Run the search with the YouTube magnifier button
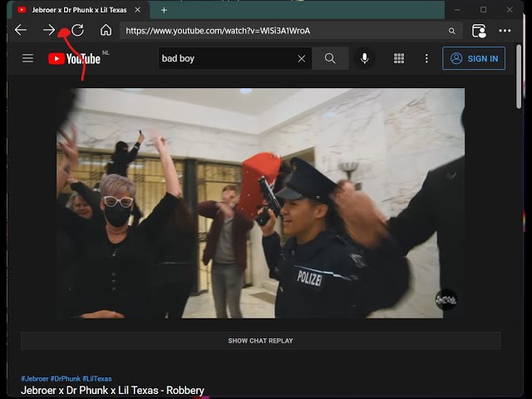This screenshot has height=399, width=532. coord(330,58)
